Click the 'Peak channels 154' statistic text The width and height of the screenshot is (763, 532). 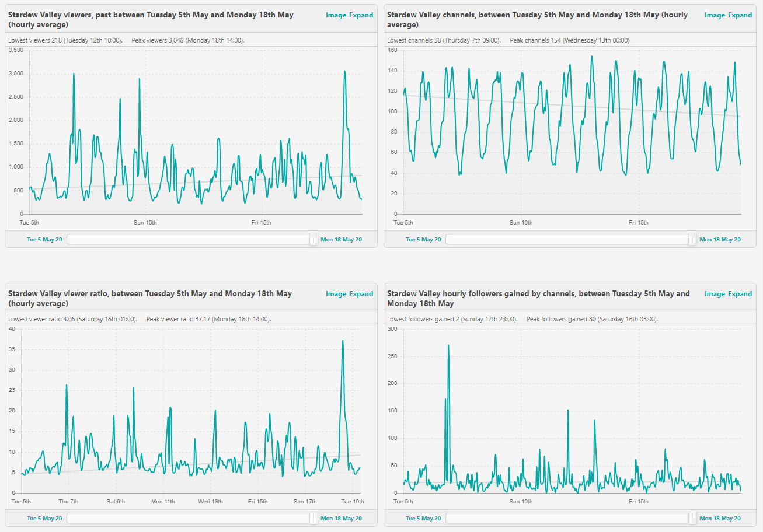pos(570,40)
